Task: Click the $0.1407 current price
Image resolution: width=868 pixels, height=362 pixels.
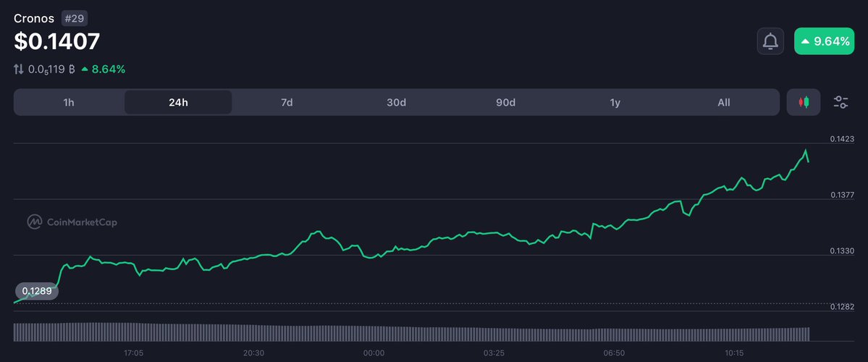Action: click(x=57, y=41)
